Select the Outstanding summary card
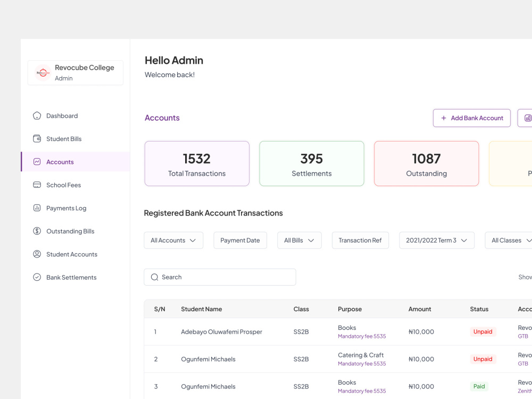Screen dimensions: 532x399 [x=427, y=163]
